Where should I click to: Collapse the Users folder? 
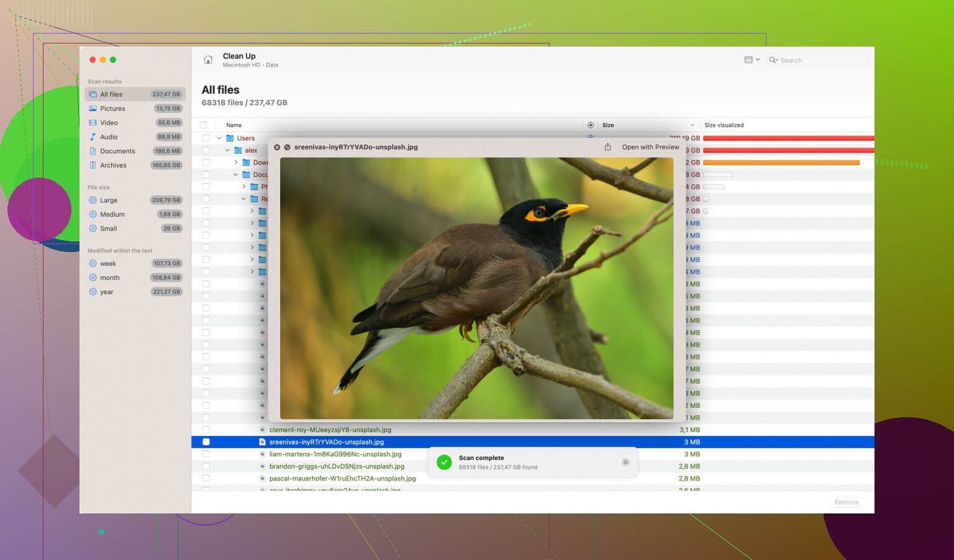click(x=219, y=138)
